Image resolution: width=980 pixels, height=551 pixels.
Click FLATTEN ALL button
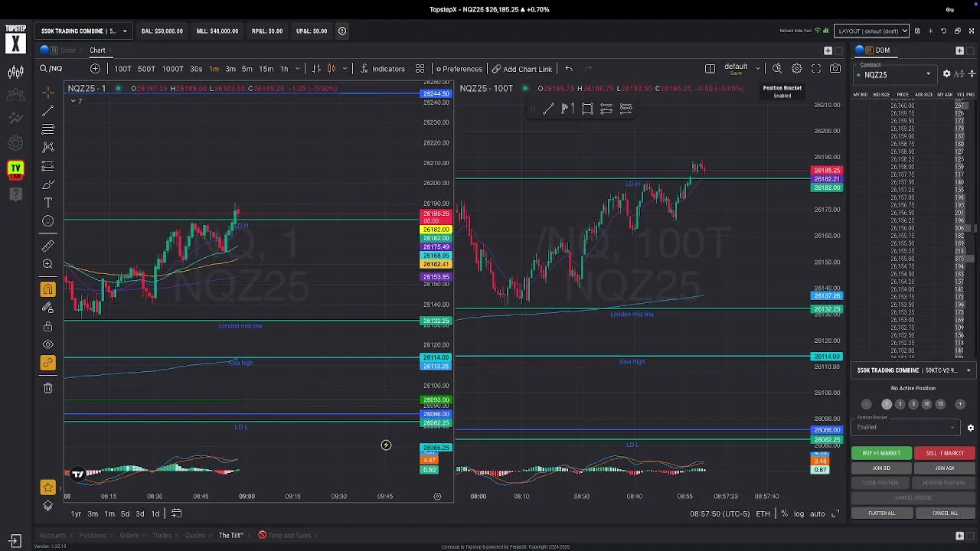(x=881, y=514)
